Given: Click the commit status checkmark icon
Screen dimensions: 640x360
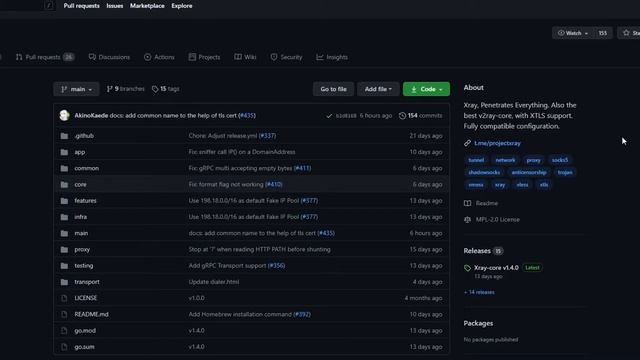Looking at the screenshot, I should 329,116.
